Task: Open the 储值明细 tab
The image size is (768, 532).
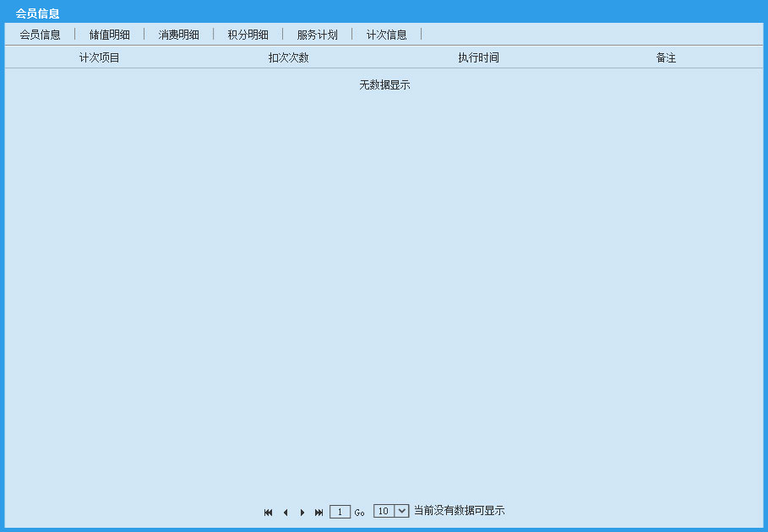Action: [x=110, y=35]
